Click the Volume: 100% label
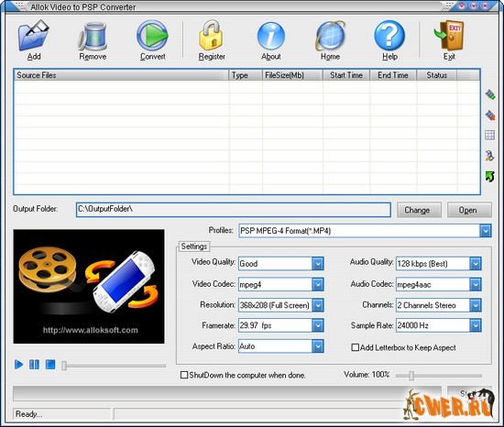Viewport: 504px width, 427px height. [367, 375]
